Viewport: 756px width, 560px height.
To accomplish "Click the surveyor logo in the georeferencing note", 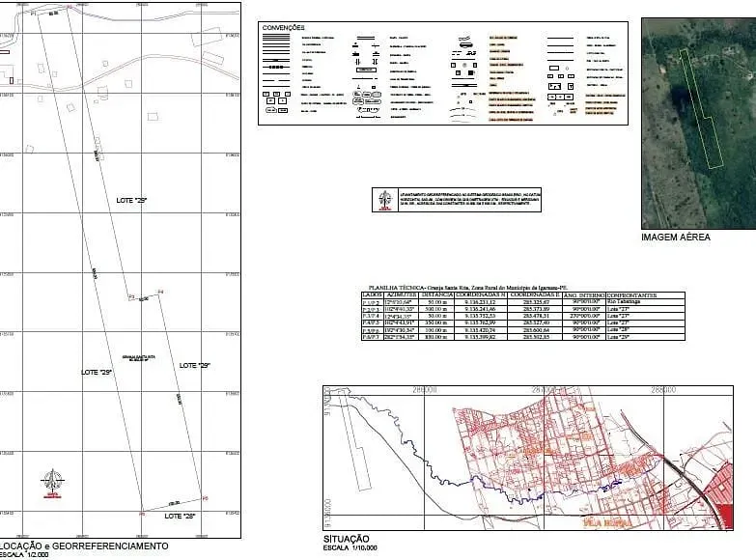I will [384, 200].
